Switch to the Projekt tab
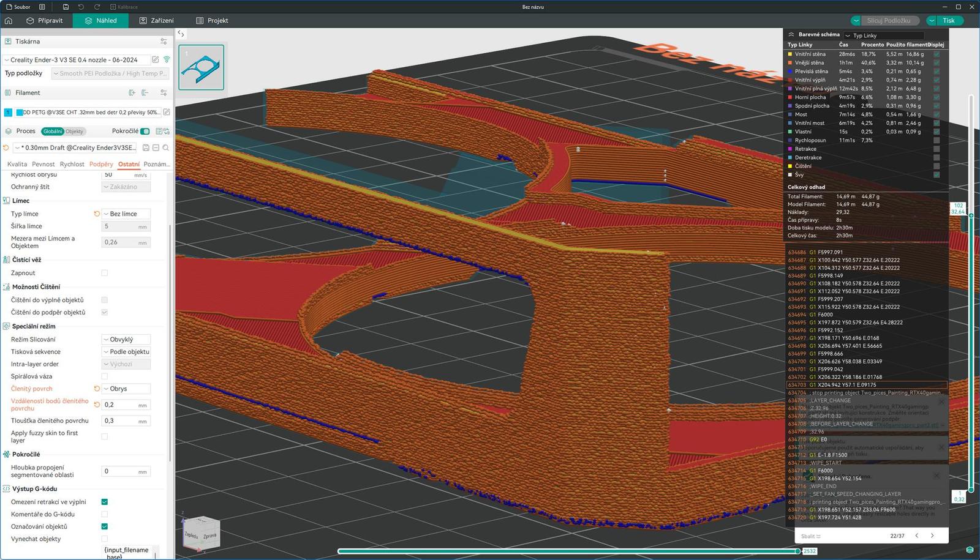 point(212,20)
